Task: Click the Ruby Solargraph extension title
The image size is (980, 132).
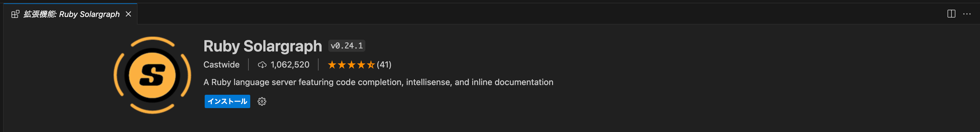Action: pos(262,46)
